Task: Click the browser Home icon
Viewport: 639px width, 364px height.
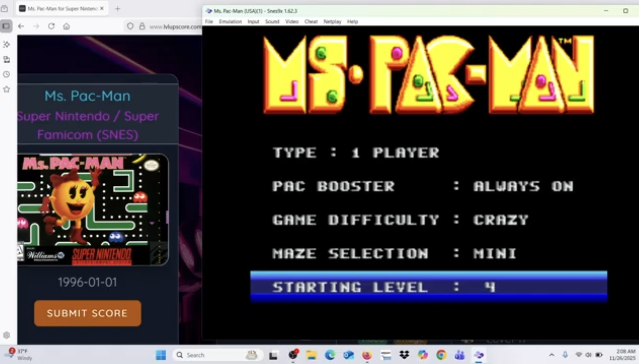Action: click(66, 26)
